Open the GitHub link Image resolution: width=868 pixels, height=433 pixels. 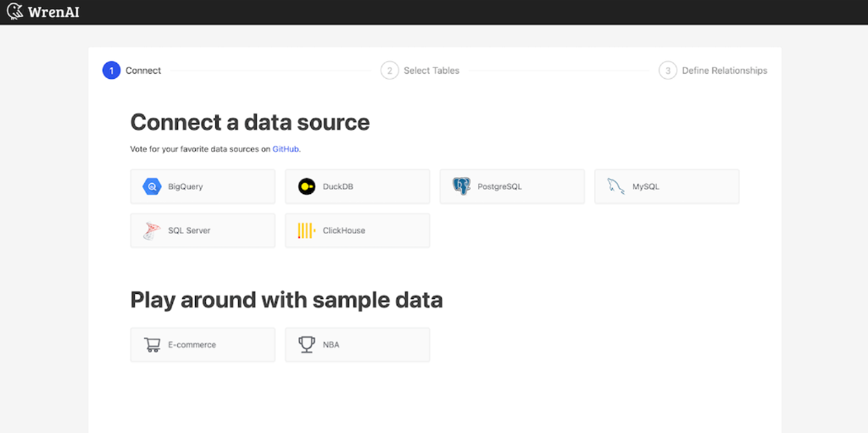286,149
